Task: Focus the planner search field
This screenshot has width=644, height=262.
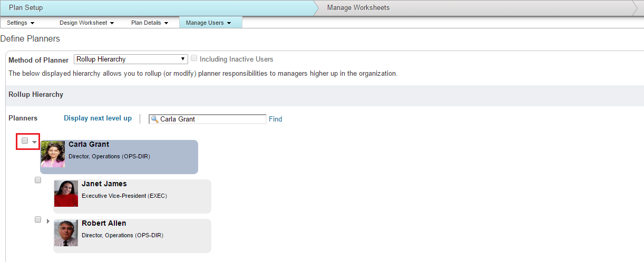Action: [x=208, y=119]
